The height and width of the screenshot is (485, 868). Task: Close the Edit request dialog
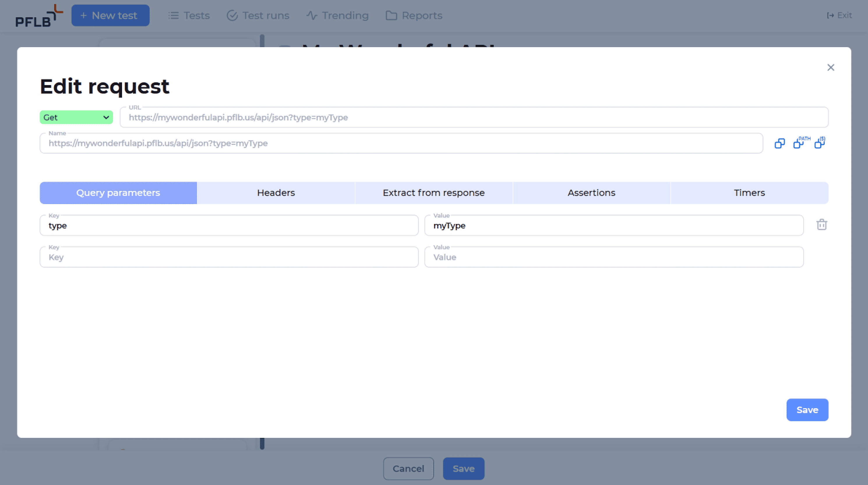tap(831, 67)
